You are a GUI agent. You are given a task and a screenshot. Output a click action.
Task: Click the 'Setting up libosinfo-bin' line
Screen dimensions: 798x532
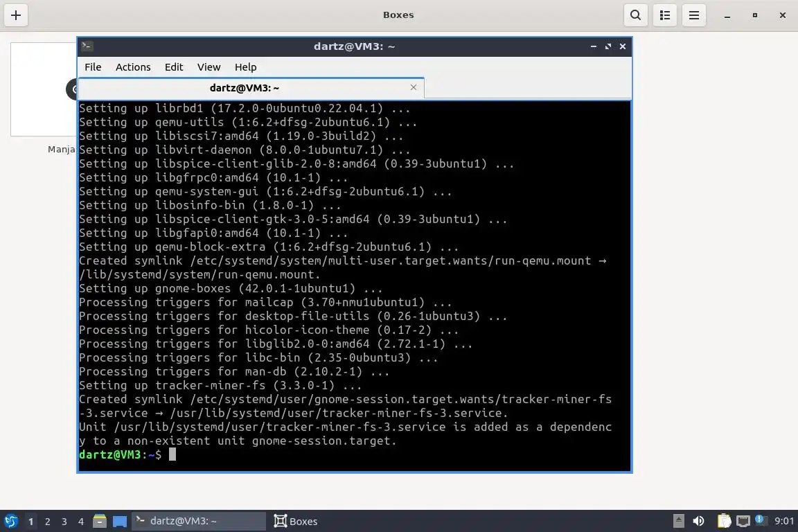click(x=210, y=206)
